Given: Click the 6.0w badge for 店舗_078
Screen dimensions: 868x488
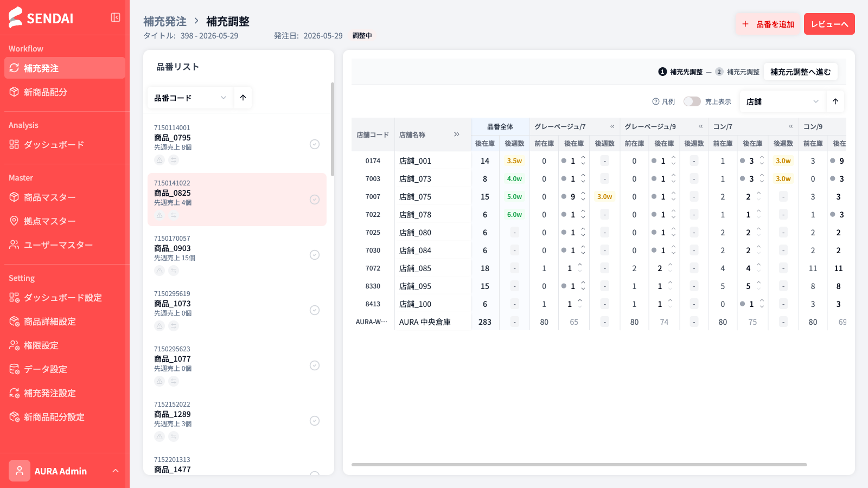Looking at the screenshot, I should click(514, 214).
